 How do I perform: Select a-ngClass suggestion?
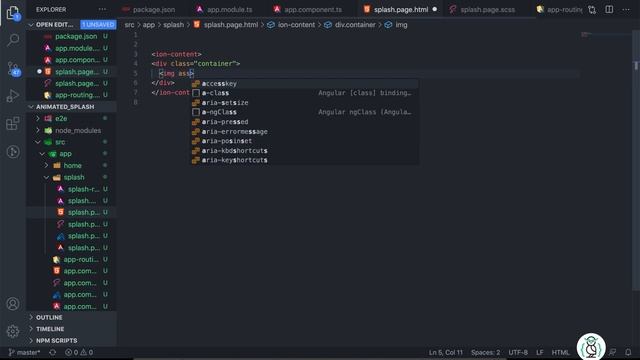pyautogui.click(x=305, y=112)
